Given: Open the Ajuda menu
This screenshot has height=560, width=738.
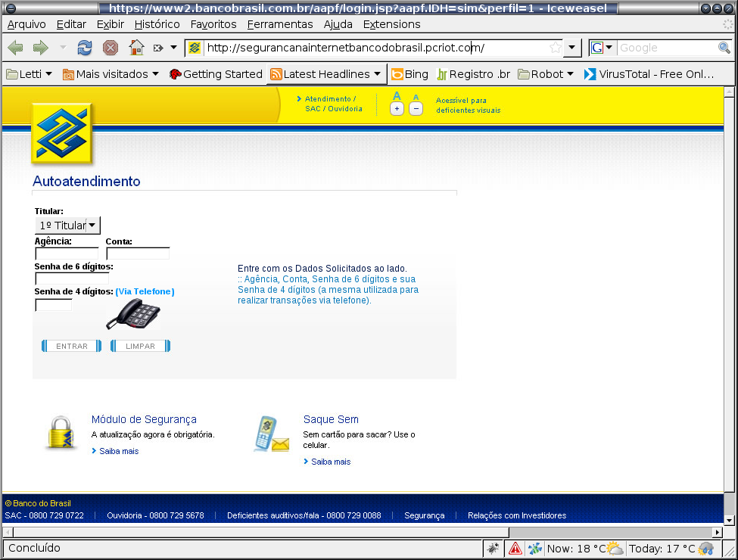Looking at the screenshot, I should click(338, 24).
